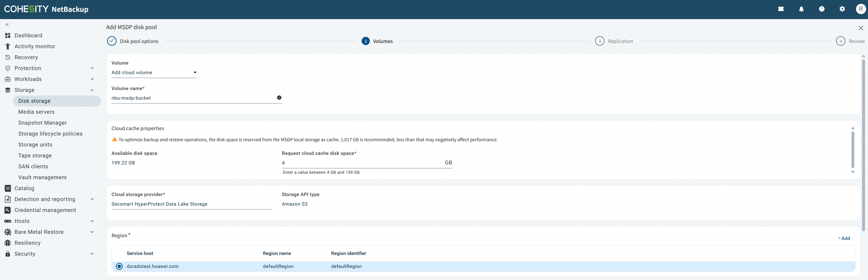The image size is (868, 280).
Task: Click the Bare Metal Restore gear icon
Action: [x=8, y=232]
